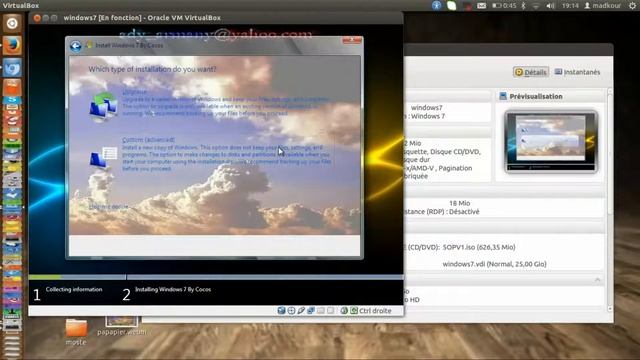Open the orange Ubuntu Software Center icon
This screenshot has width=640, height=360.
(x=12, y=88)
